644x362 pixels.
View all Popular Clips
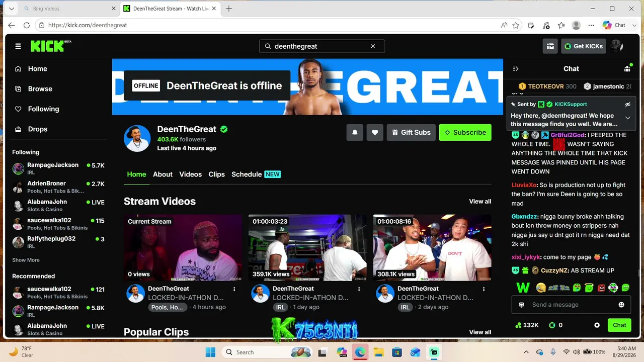click(x=480, y=332)
